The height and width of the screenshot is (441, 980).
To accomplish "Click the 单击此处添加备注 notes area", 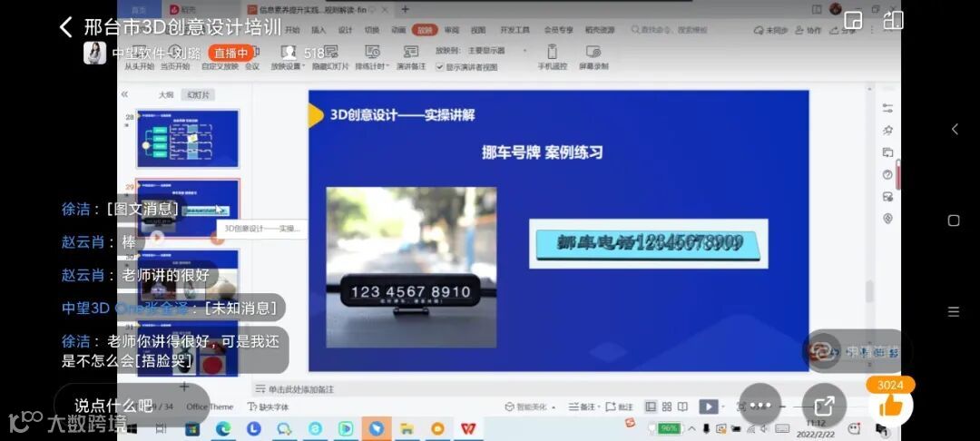I will (301, 389).
